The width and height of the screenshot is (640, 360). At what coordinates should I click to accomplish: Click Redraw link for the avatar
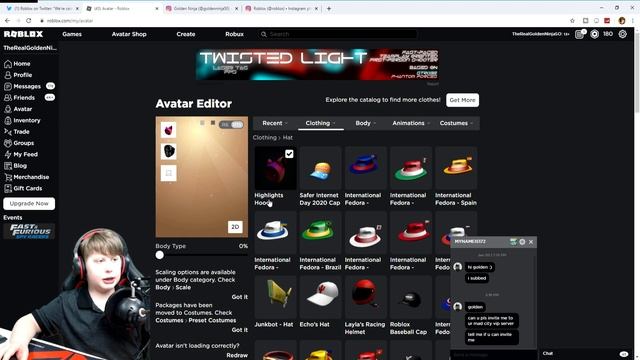(x=237, y=356)
